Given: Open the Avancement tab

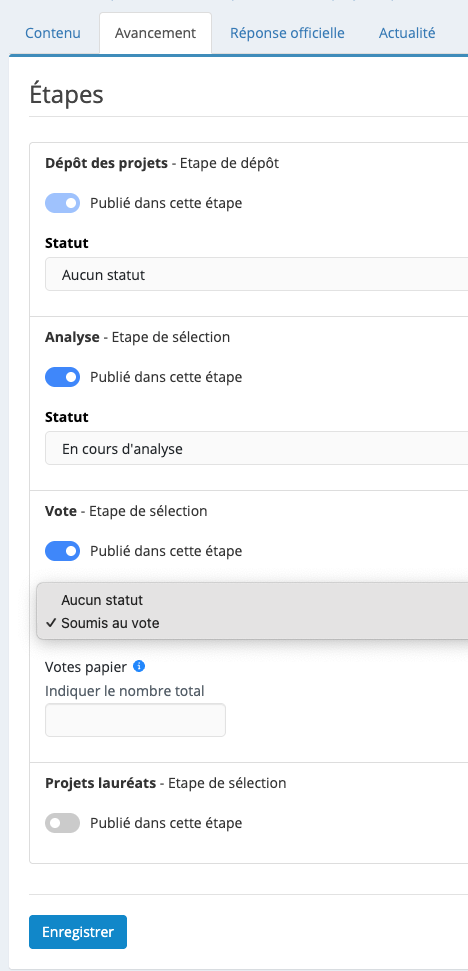Looking at the screenshot, I should click(x=155, y=33).
